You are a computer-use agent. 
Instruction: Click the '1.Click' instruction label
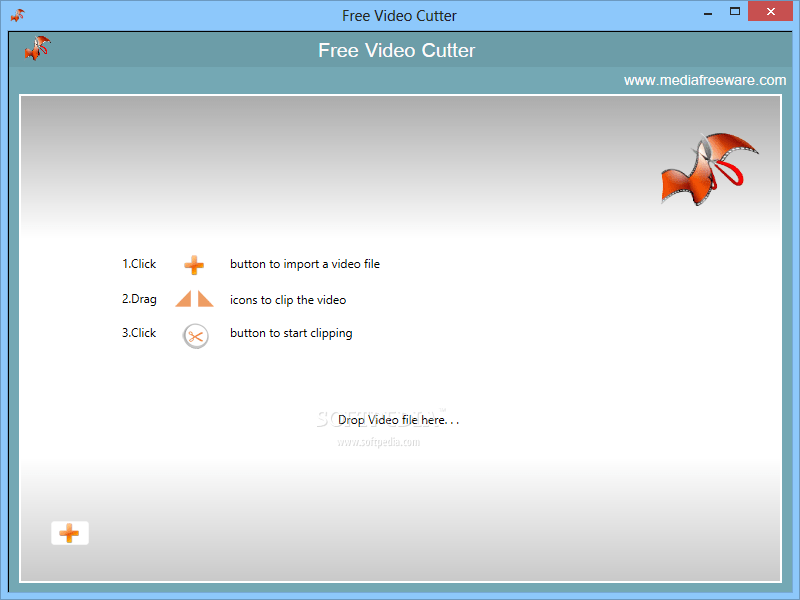pos(138,264)
